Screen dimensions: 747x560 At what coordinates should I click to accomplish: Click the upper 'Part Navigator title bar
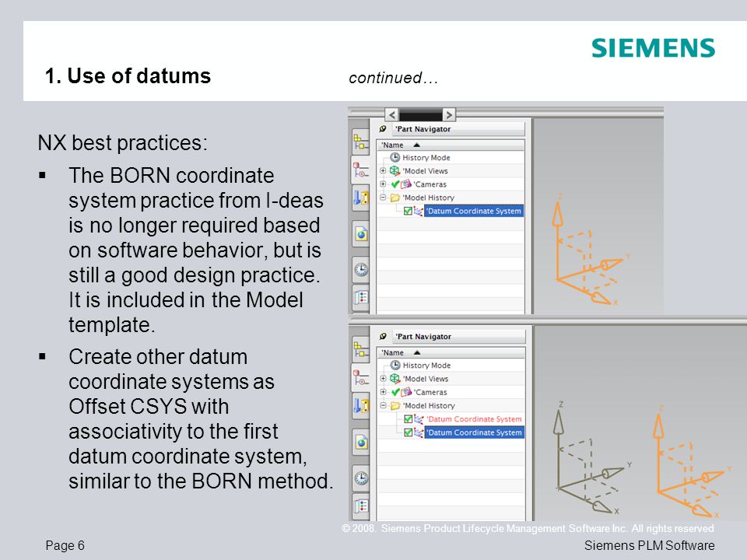click(458, 129)
